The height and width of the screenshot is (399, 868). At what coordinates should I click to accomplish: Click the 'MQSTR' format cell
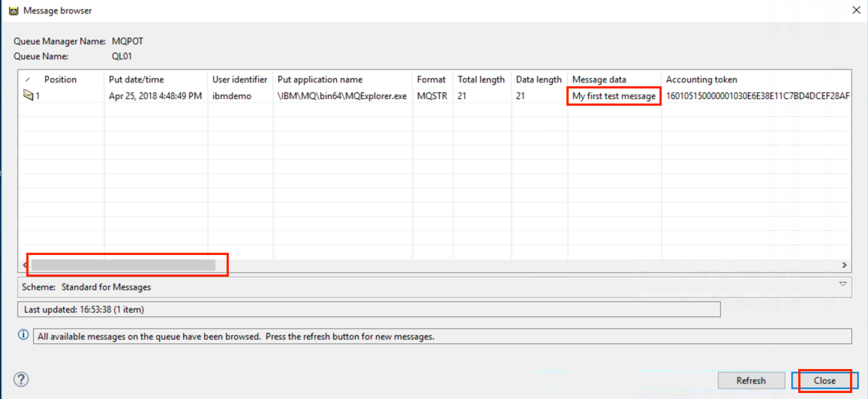tap(432, 96)
